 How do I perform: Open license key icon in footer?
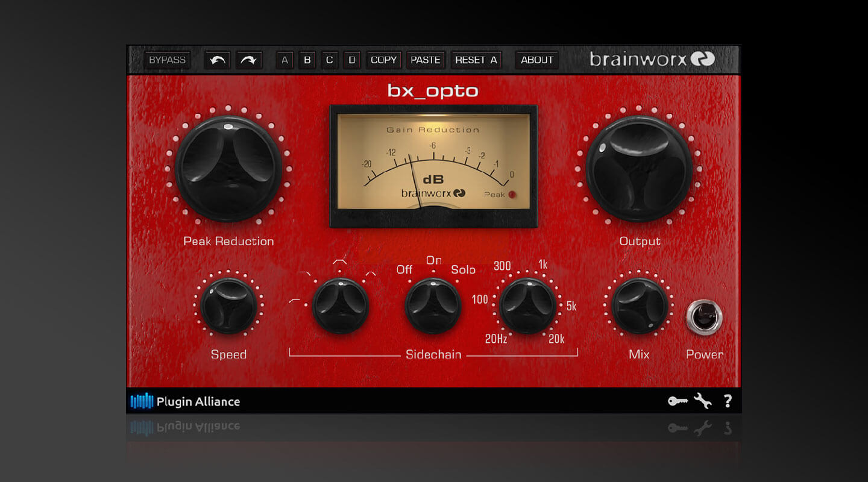(678, 401)
